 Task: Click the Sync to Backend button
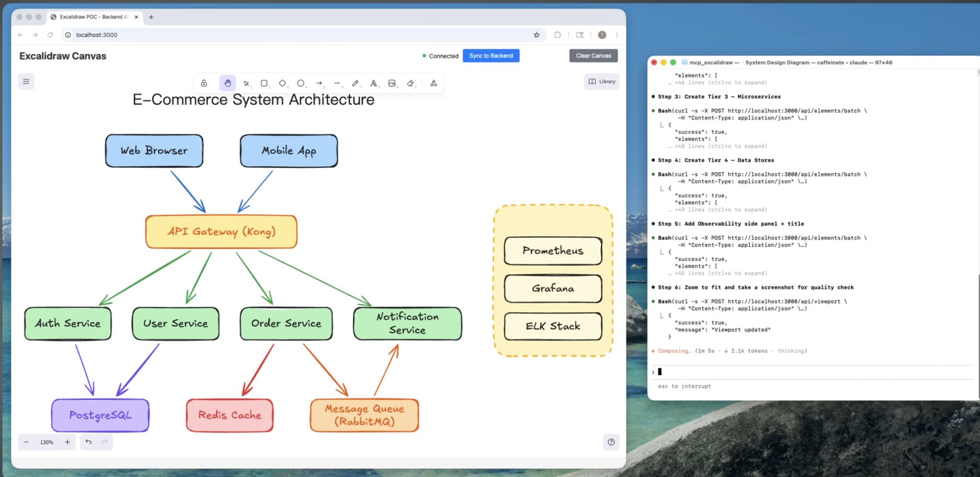(491, 56)
